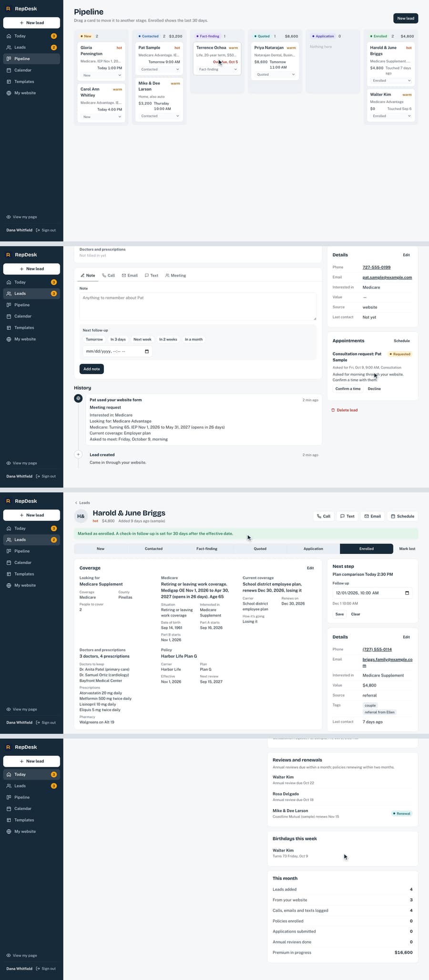This screenshot has width=429, height=980.
Task: Open briggs.family@example.com email link
Action: (x=388, y=662)
